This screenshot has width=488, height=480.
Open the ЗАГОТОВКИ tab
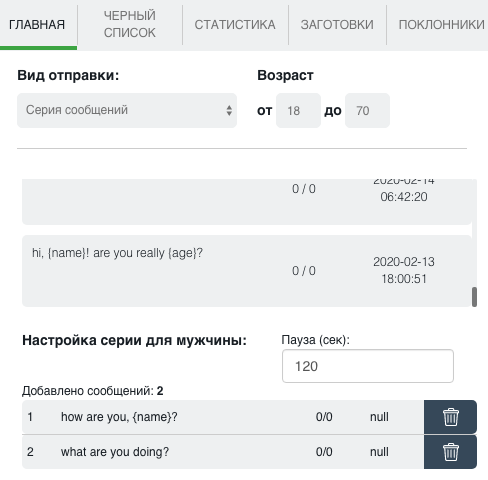337,25
